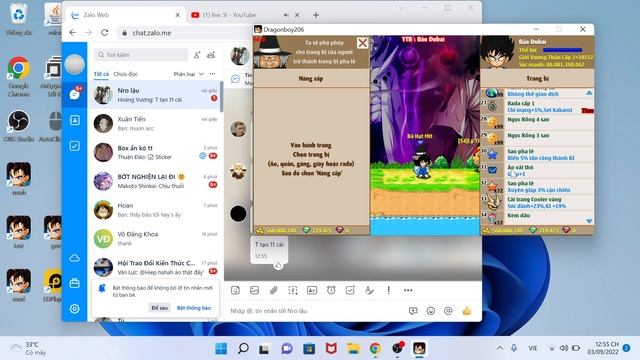The width and height of the screenshot is (640, 360).
Task: Open Zalo contacts icon in sidebar
Action: tap(74, 120)
